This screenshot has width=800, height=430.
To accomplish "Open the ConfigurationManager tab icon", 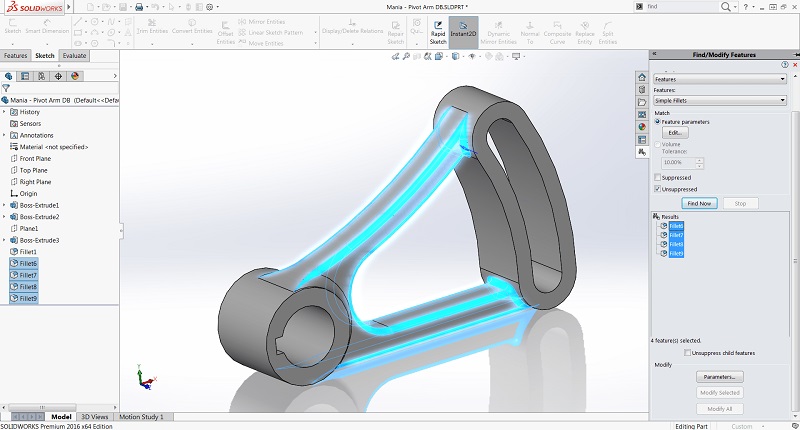I will [41, 75].
